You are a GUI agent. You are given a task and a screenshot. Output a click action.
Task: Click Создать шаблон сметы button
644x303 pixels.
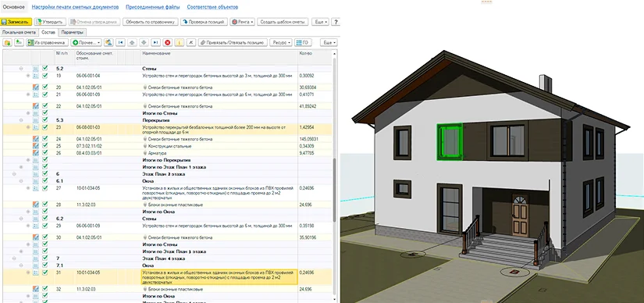pyautogui.click(x=283, y=22)
